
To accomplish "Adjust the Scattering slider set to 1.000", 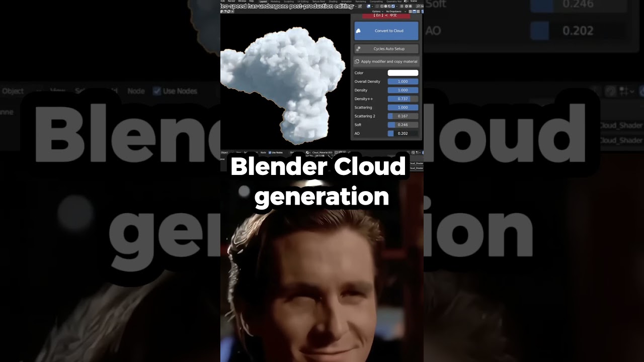I will click(403, 107).
